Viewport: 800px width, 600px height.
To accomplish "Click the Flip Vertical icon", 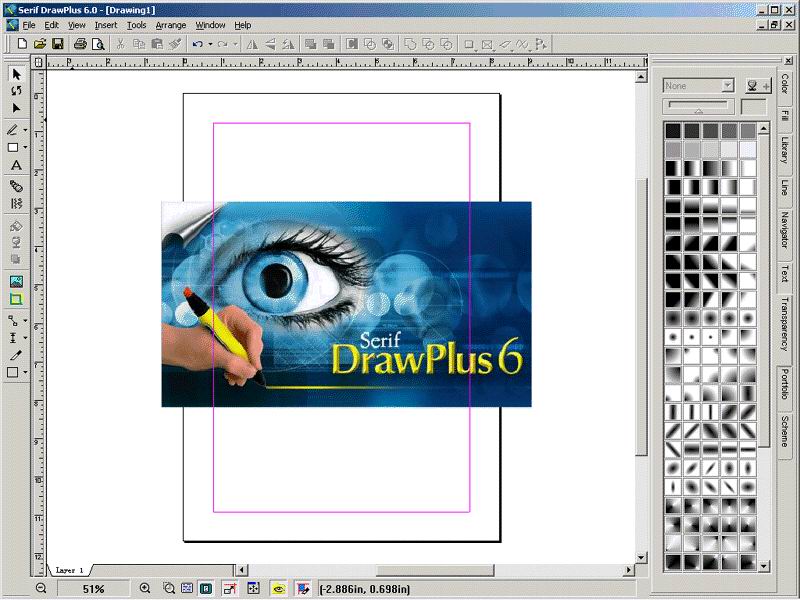I will [x=270, y=44].
